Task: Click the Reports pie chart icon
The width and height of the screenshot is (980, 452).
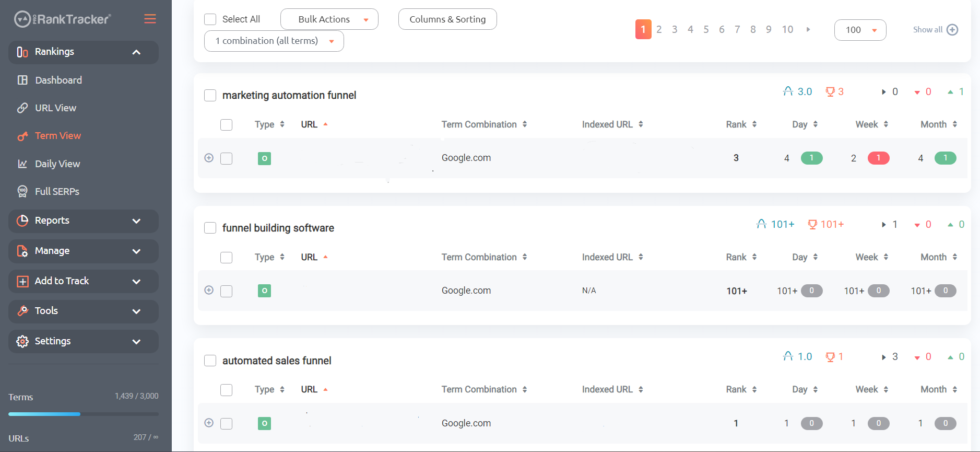Action: (x=22, y=221)
